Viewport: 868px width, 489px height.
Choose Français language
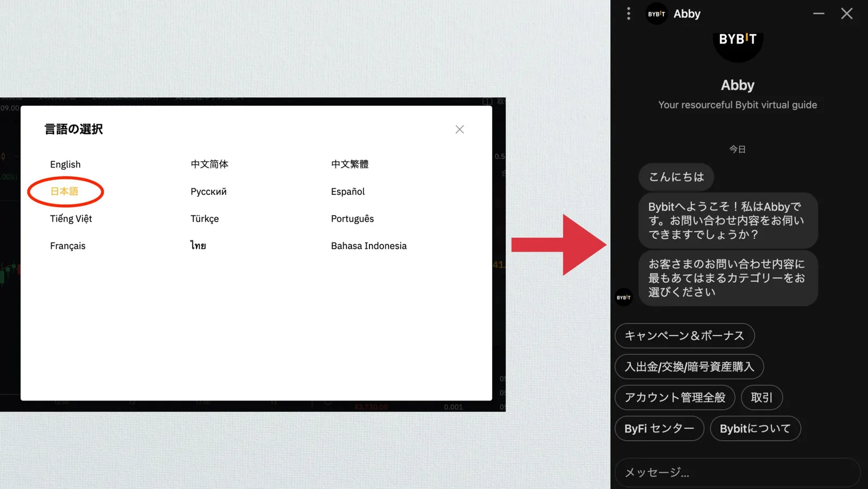point(68,246)
